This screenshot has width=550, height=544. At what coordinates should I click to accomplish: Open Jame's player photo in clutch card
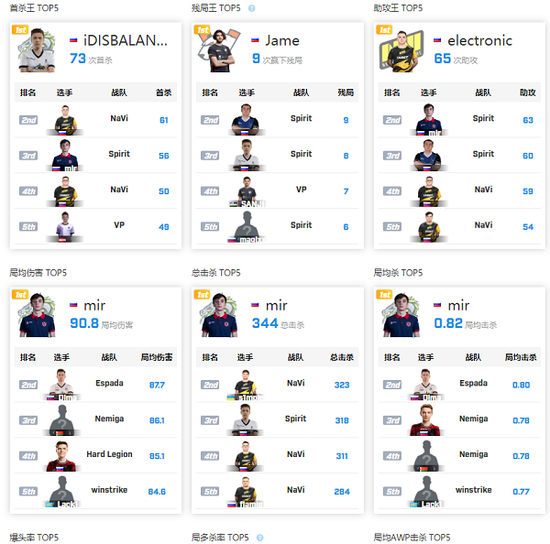pos(219,50)
